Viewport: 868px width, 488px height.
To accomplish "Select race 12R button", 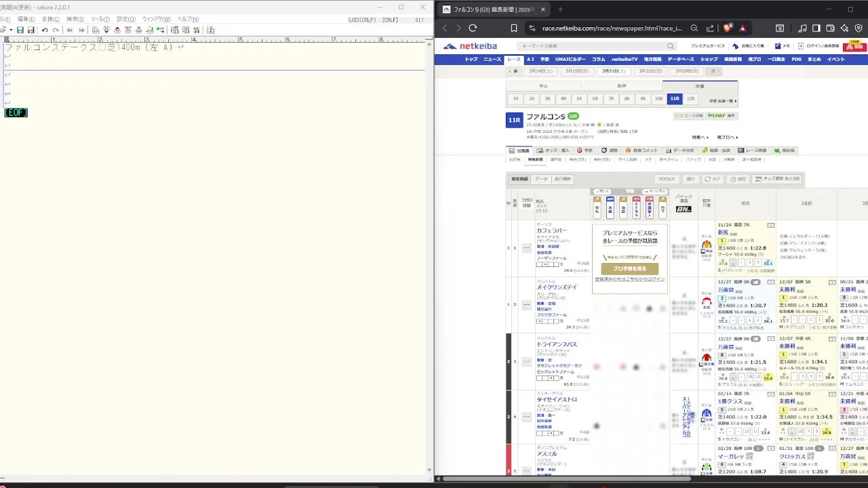I will 690,99.
